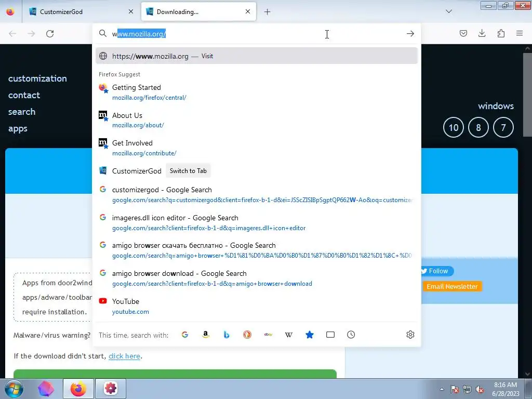532x399 pixels.
Task: Open search settings gear
Action: pyautogui.click(x=410, y=335)
